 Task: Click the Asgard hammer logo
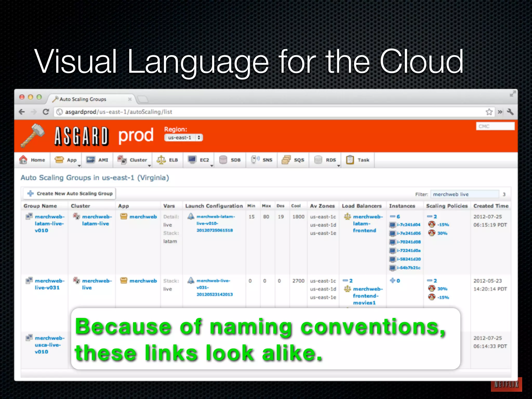pyautogui.click(x=33, y=136)
